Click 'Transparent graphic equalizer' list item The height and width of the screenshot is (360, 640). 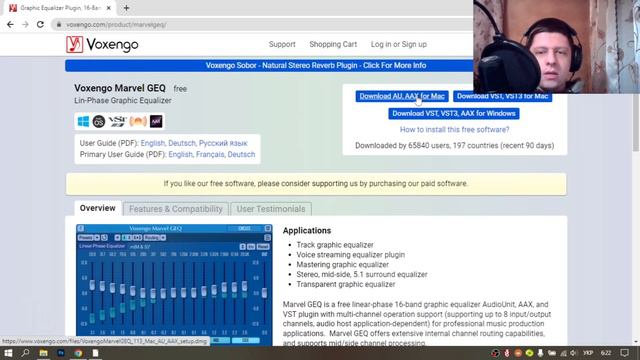tap(346, 284)
